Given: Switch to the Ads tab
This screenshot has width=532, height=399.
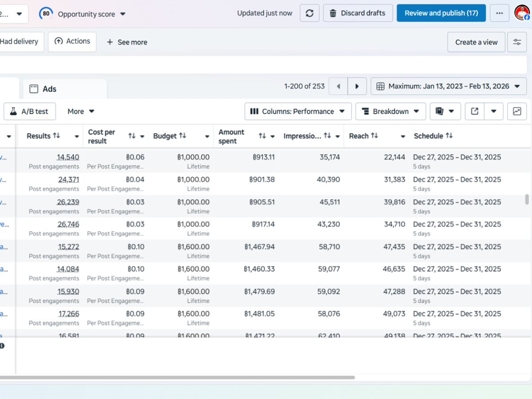Looking at the screenshot, I should 49,89.
